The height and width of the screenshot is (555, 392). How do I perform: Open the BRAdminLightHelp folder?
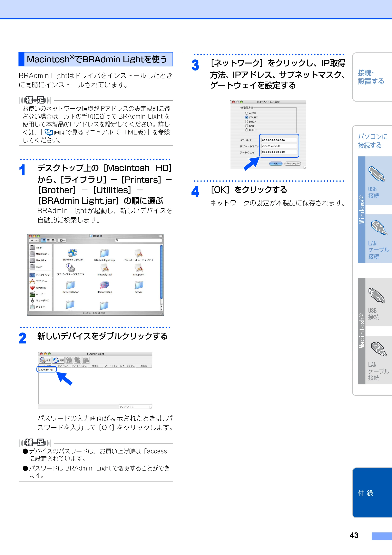point(104,255)
